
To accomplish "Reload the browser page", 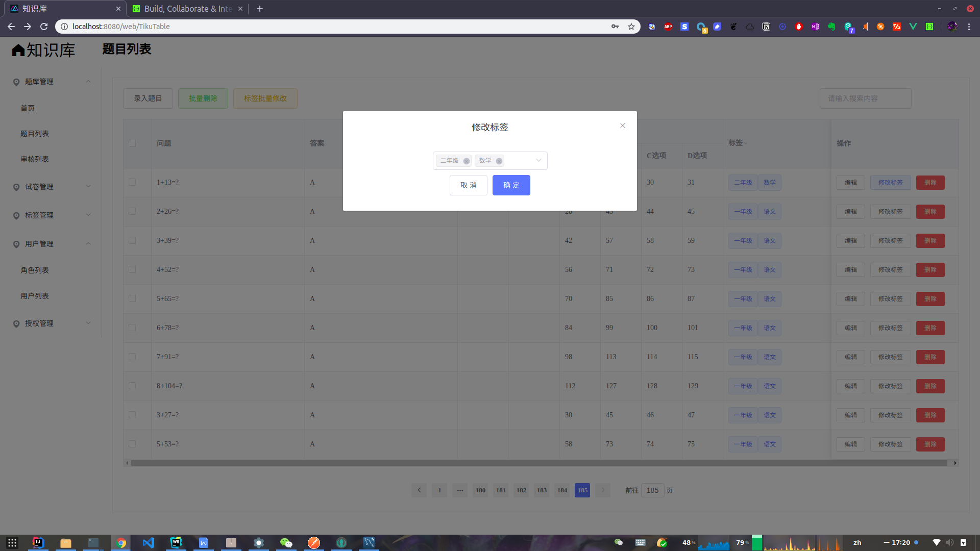I will click(44, 27).
